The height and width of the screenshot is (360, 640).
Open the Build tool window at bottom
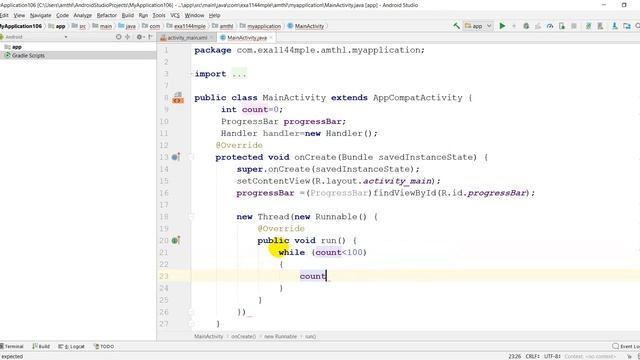coord(41,347)
